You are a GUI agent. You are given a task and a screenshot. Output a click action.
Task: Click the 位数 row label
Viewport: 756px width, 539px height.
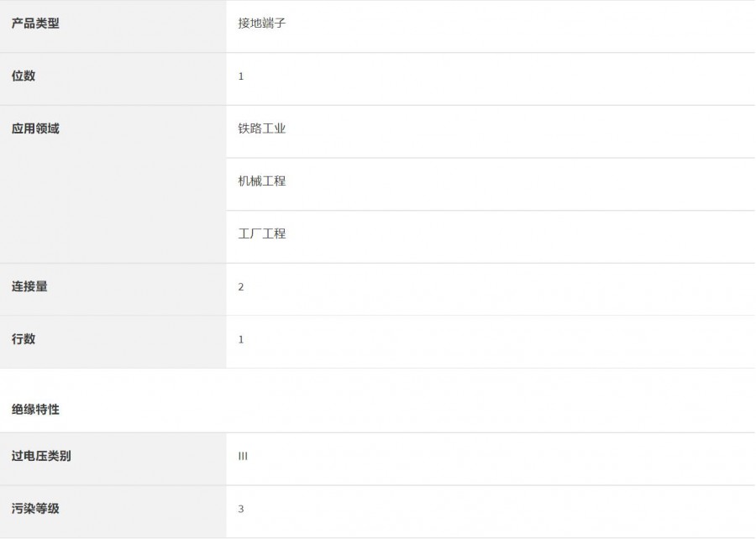click(x=24, y=76)
